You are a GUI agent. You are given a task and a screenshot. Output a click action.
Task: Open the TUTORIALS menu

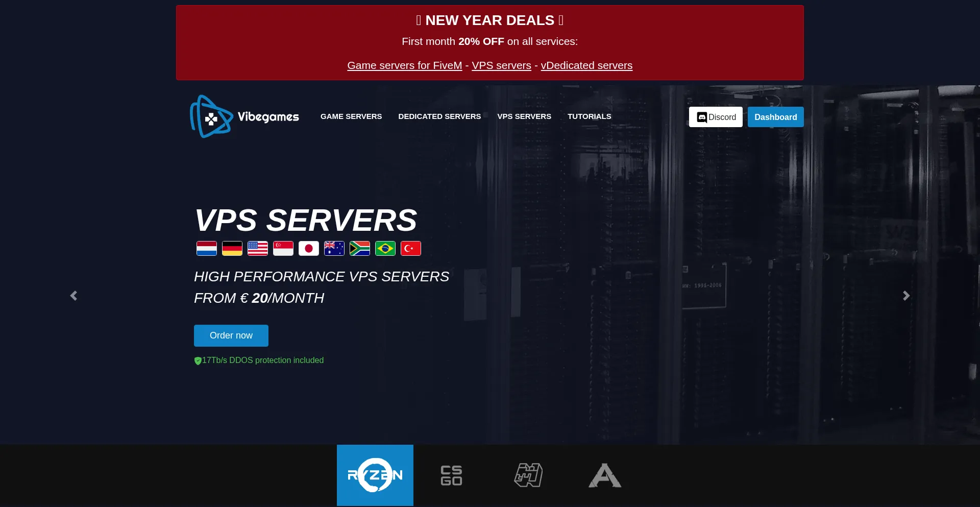pos(589,116)
